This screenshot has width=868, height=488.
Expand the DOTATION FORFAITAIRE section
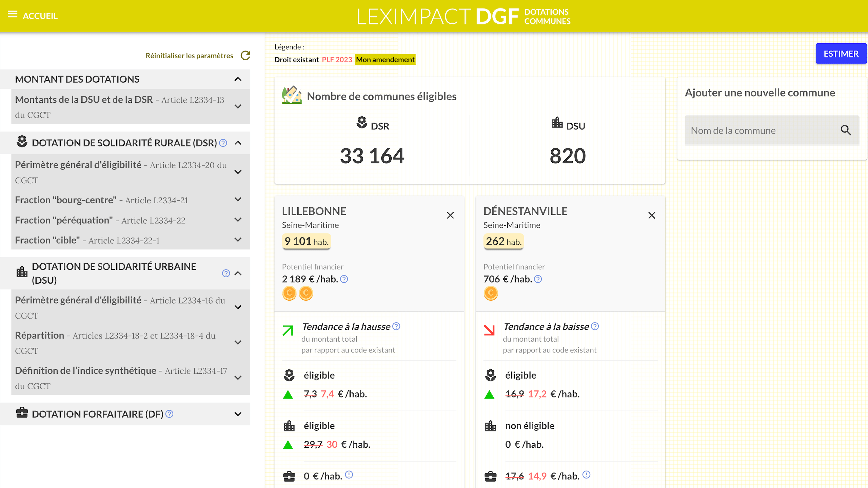click(238, 414)
